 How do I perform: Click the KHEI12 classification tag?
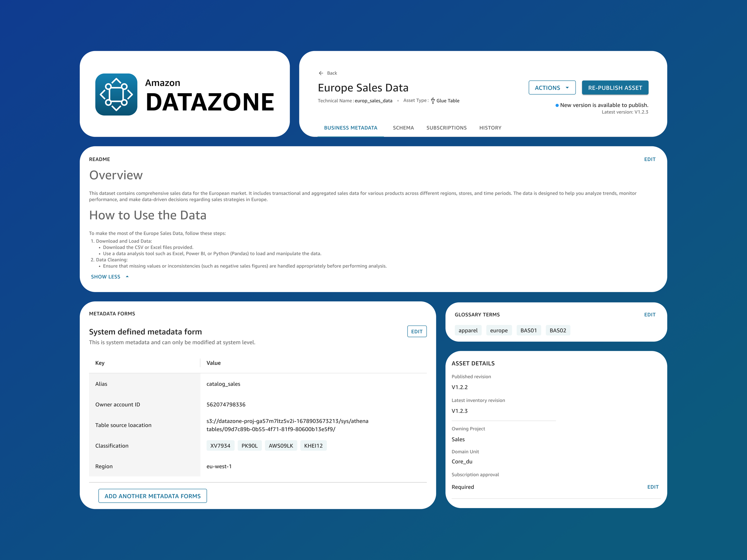click(313, 446)
